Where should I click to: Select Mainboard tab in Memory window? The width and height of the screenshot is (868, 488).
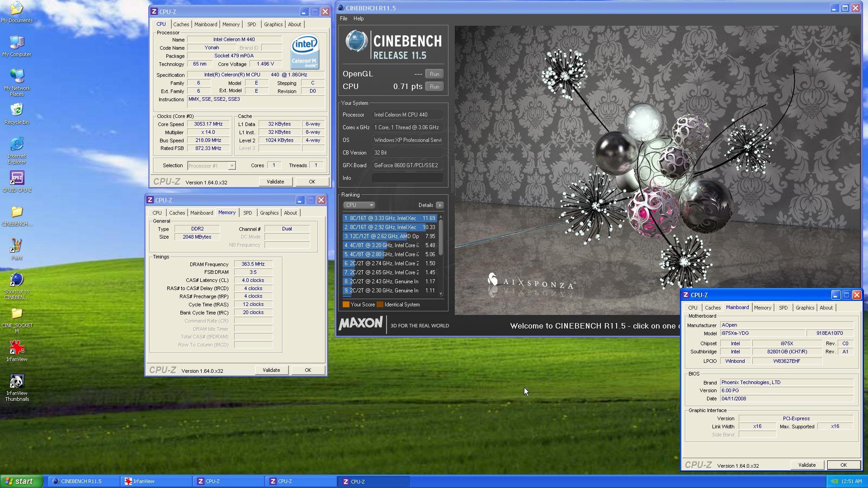[202, 213]
